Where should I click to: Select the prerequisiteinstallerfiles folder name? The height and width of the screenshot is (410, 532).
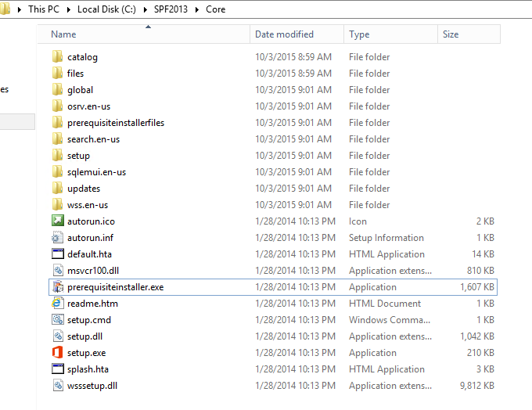[116, 123]
